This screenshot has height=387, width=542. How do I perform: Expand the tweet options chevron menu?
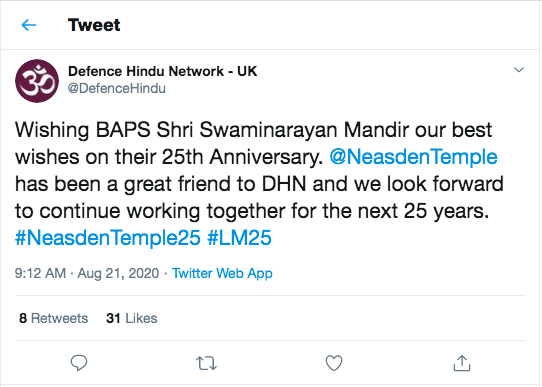[x=519, y=70]
